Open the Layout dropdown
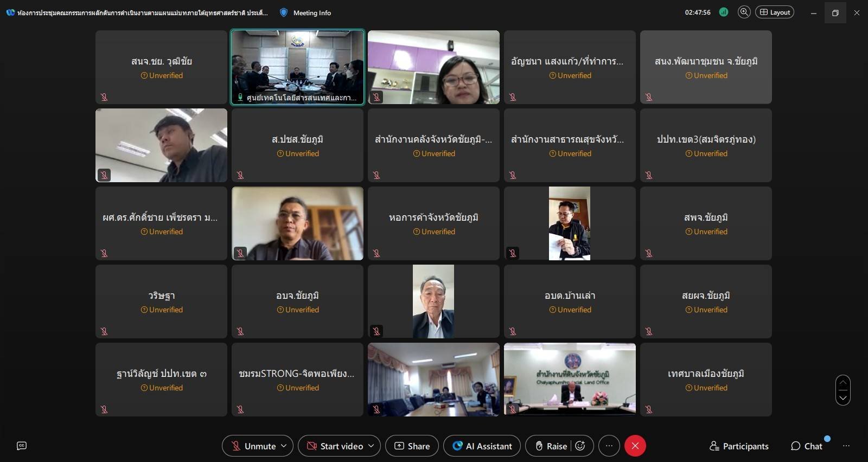The width and height of the screenshot is (868, 462). coord(774,12)
